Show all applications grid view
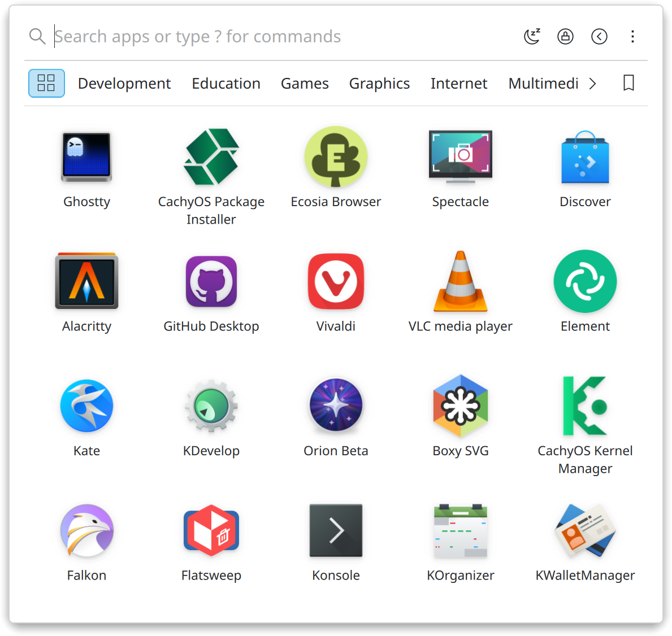Screen dimensions: 672x636 point(46,83)
